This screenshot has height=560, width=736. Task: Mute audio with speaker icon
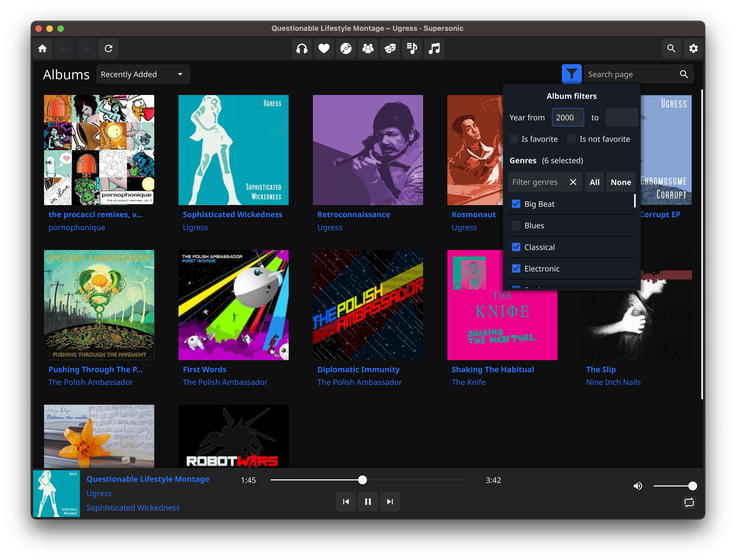pyautogui.click(x=638, y=486)
